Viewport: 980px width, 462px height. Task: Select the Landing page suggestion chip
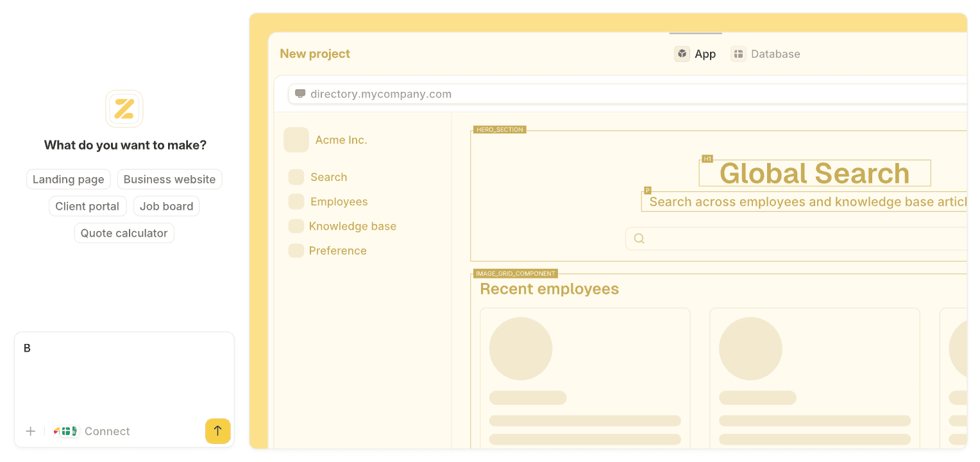[69, 180]
